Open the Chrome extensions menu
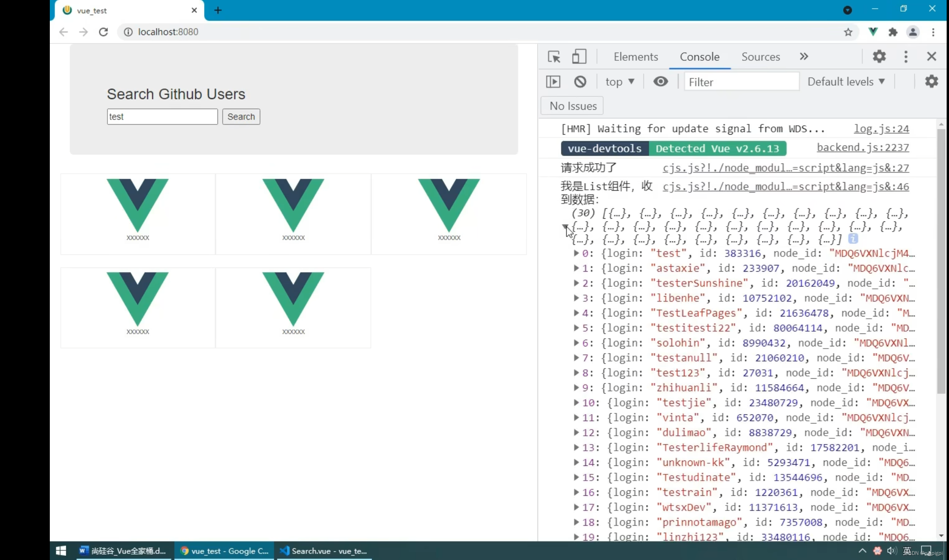949x560 pixels. (893, 32)
